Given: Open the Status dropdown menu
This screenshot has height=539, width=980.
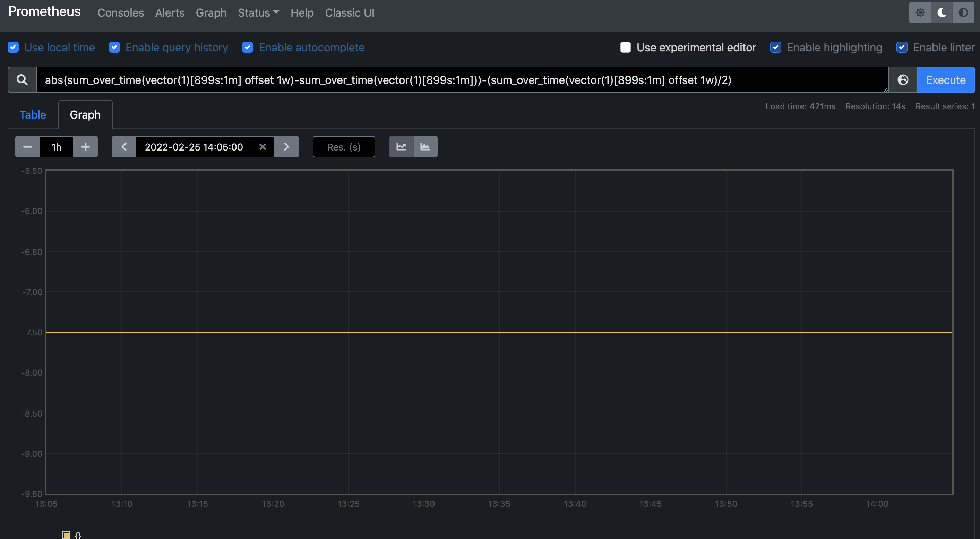Looking at the screenshot, I should [258, 12].
